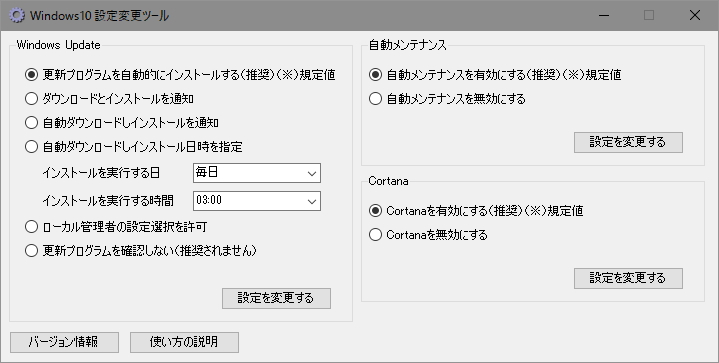Select 自動メンテナンスを無効にする option

[x=375, y=99]
